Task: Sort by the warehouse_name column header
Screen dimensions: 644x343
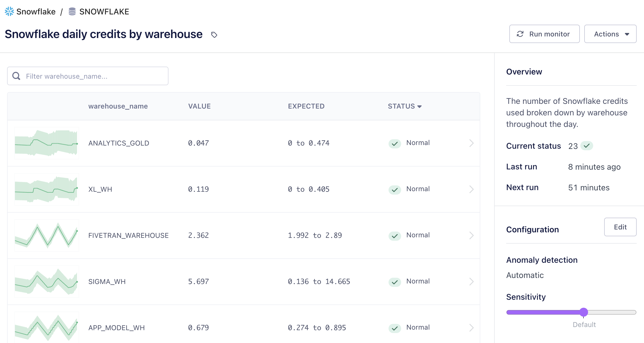Action: 118,106
